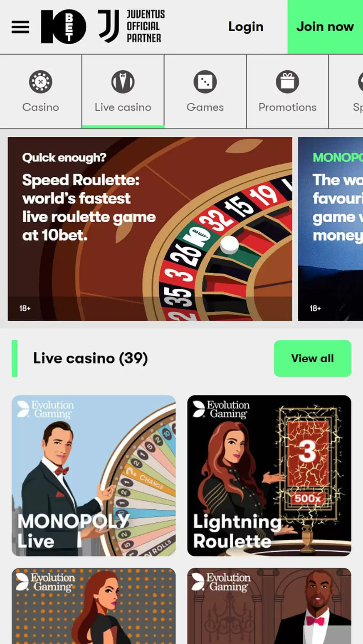The height and width of the screenshot is (644, 363).
Task: Launch the MONOPOLY Live game tile
Action: (x=94, y=476)
